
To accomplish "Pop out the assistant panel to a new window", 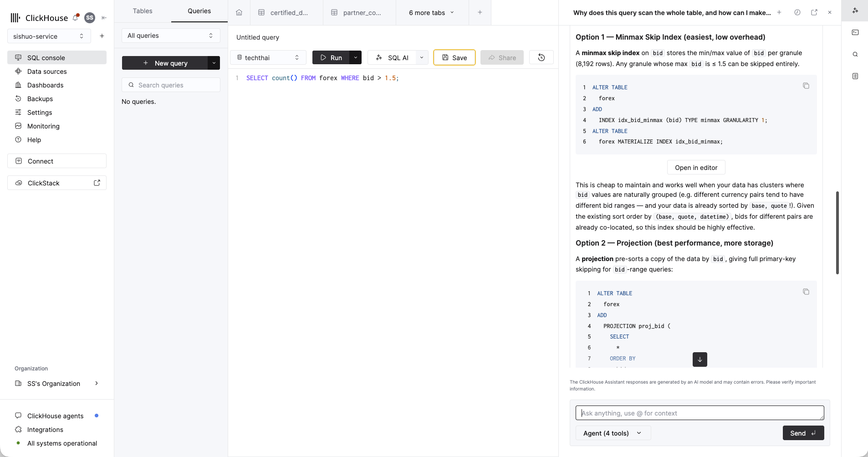I will [814, 12].
